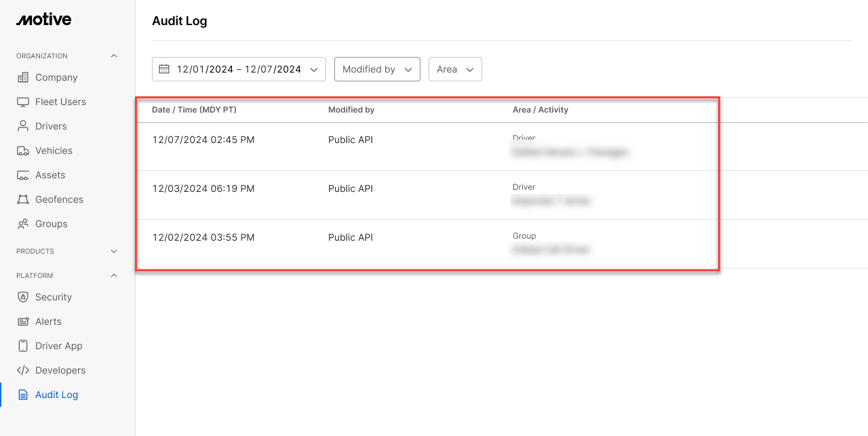Collapse the Organization sidebar section
868x436 pixels.
[x=114, y=56]
